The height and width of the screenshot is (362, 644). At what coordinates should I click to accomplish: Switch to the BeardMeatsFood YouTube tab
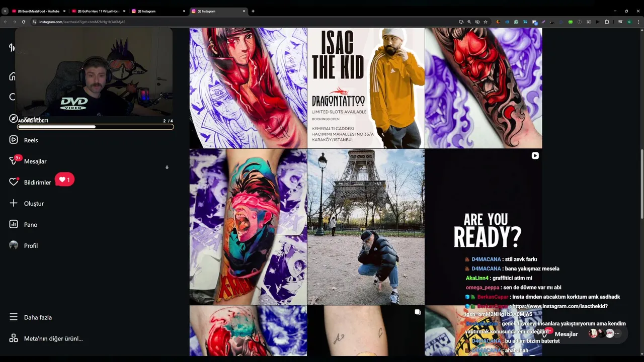pos(39,11)
